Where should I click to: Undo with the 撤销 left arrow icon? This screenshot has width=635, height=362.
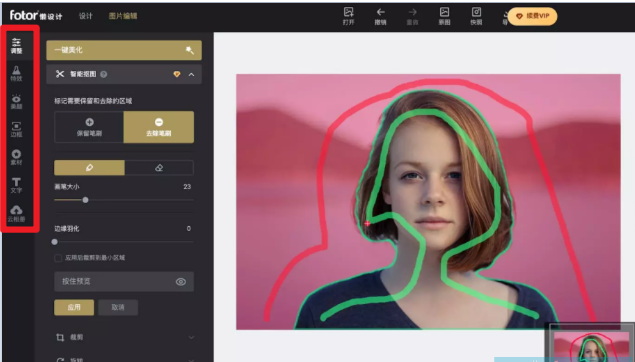[380, 16]
